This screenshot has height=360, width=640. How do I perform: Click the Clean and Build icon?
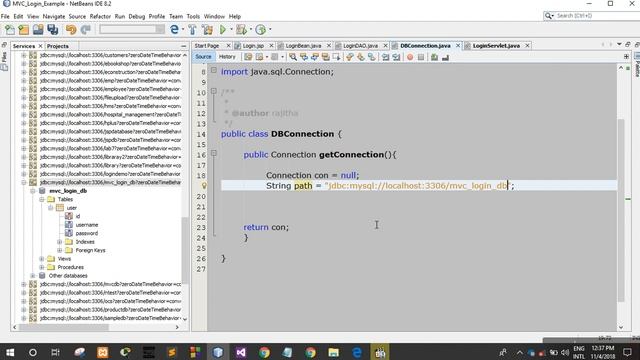[x=207, y=29]
